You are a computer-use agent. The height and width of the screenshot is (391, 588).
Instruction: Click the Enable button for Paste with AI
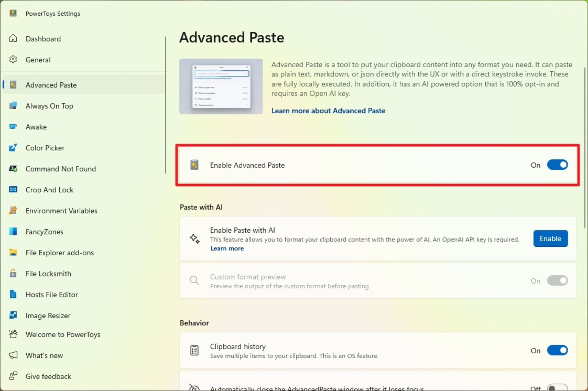pyautogui.click(x=550, y=239)
